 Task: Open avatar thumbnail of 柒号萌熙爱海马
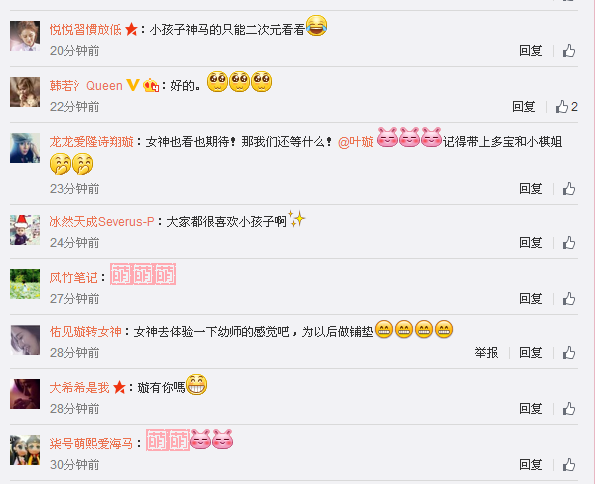(x=25, y=450)
